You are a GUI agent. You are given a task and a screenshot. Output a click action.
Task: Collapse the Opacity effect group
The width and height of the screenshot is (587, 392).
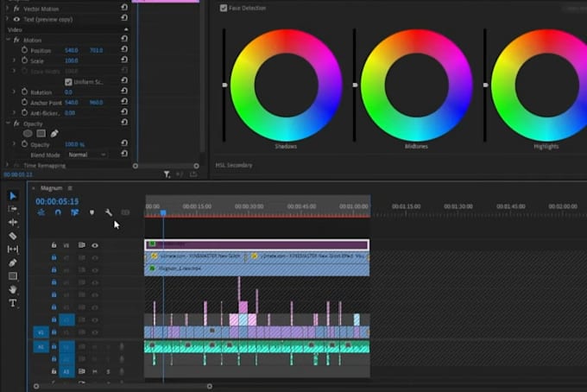[x=8, y=123]
